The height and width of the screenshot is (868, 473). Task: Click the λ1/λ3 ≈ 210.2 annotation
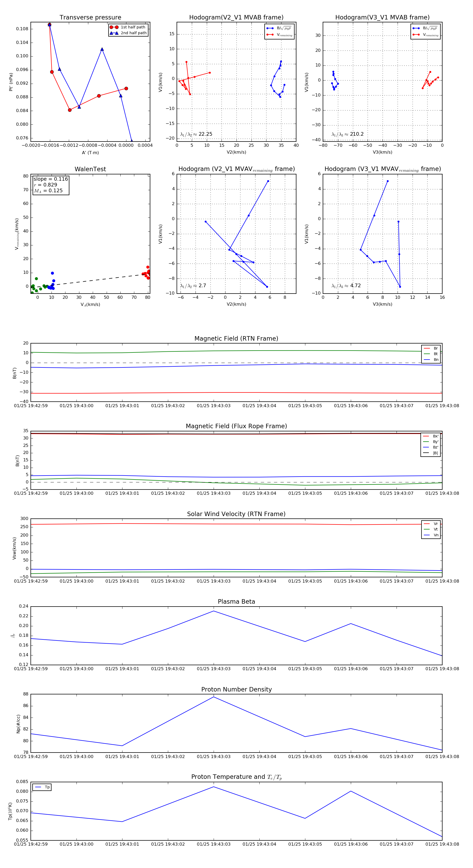pos(347,134)
